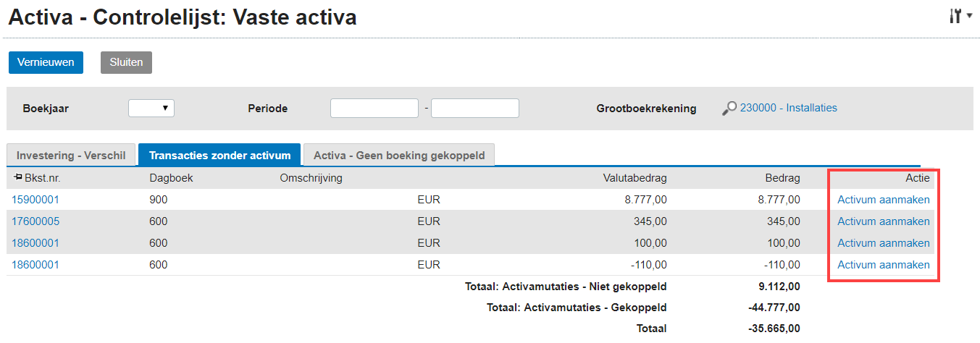Focus the Periode end input field
This screenshot has width=980, height=343.
pos(475,108)
